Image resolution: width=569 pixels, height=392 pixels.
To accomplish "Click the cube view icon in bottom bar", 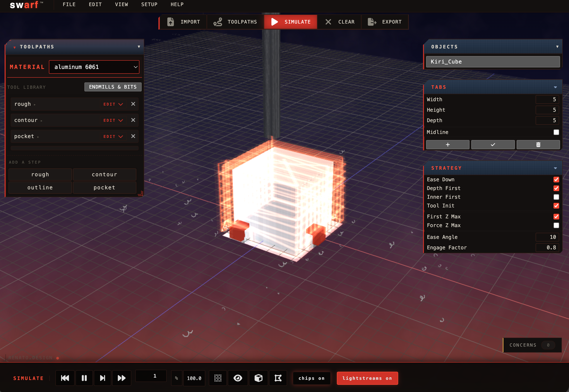I will (x=258, y=378).
